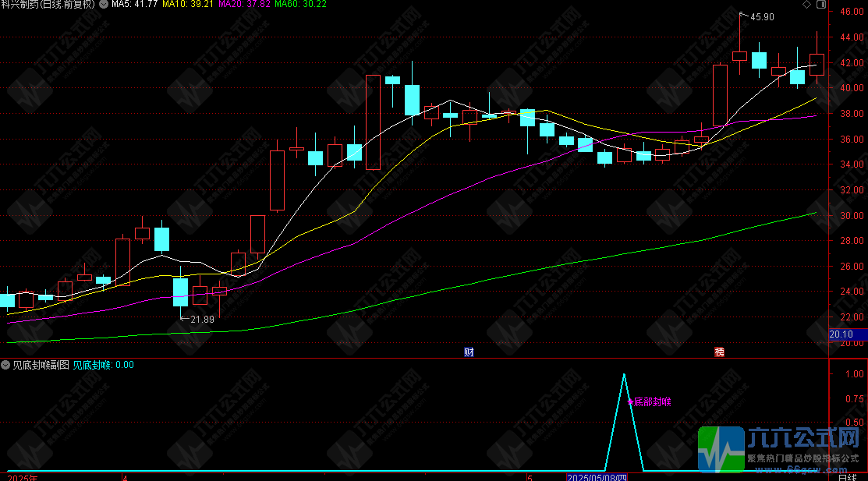Collapse the 见底封喉副图 indicator panel arrow
This screenshot has height=481, width=868.
5,365
